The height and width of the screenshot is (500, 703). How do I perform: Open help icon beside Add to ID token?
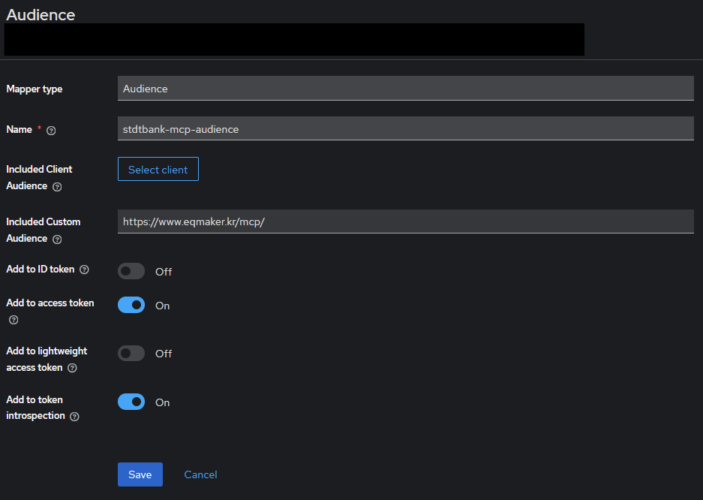point(84,270)
